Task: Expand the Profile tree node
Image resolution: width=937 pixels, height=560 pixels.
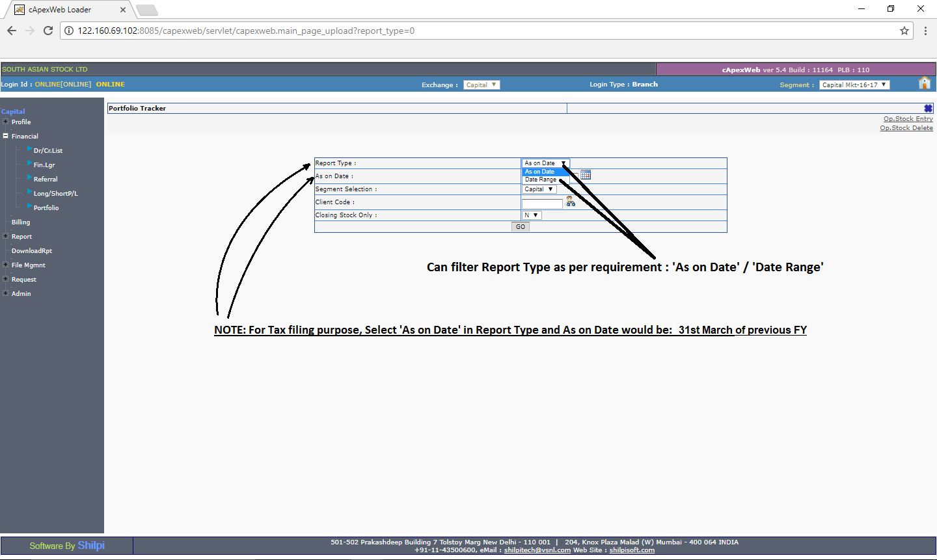Action: pyautogui.click(x=6, y=122)
